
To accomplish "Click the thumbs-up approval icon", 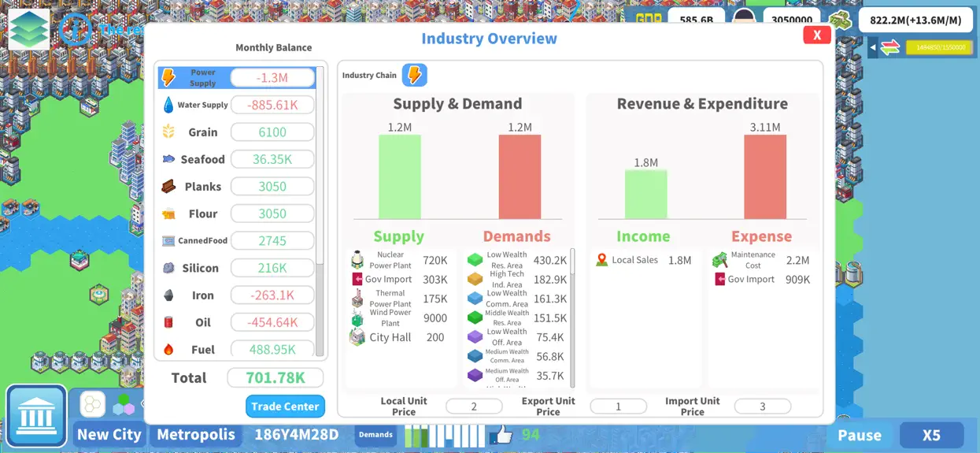I will [x=501, y=434].
